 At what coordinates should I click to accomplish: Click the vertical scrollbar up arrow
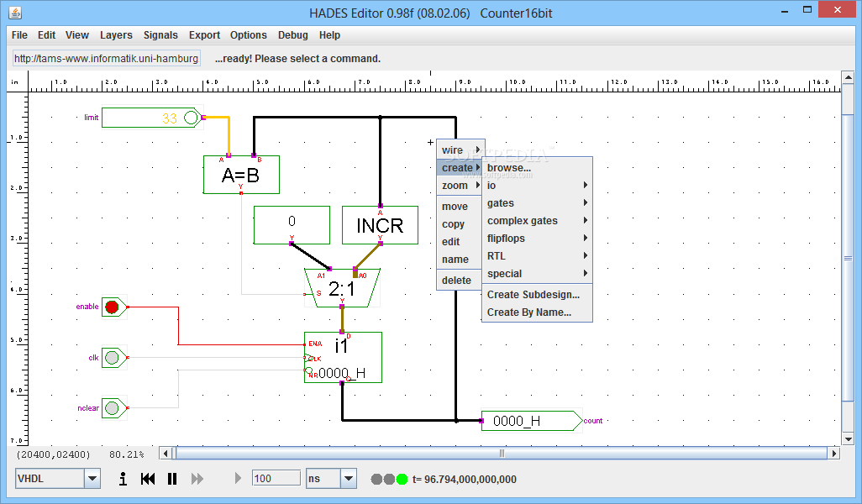click(x=848, y=77)
